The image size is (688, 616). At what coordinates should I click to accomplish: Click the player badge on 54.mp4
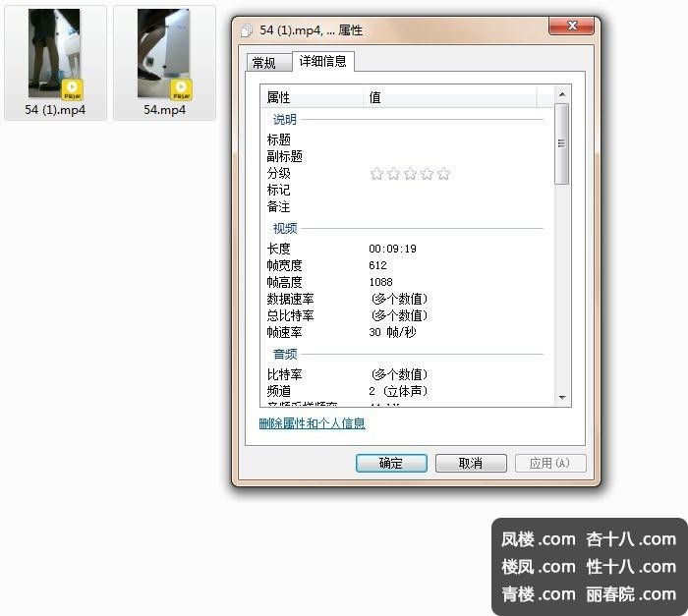pos(181,89)
